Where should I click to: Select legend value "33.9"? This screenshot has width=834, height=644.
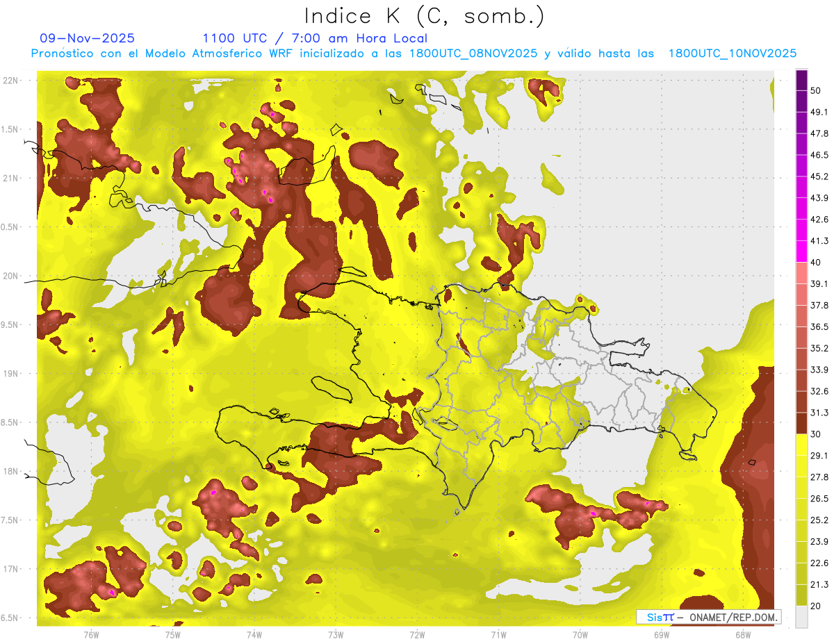819,370
